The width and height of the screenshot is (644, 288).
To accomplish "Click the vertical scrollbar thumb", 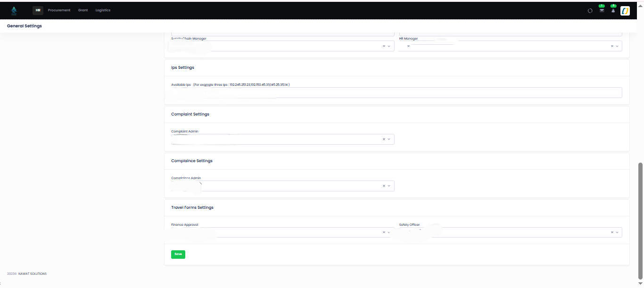I will click(x=640, y=221).
